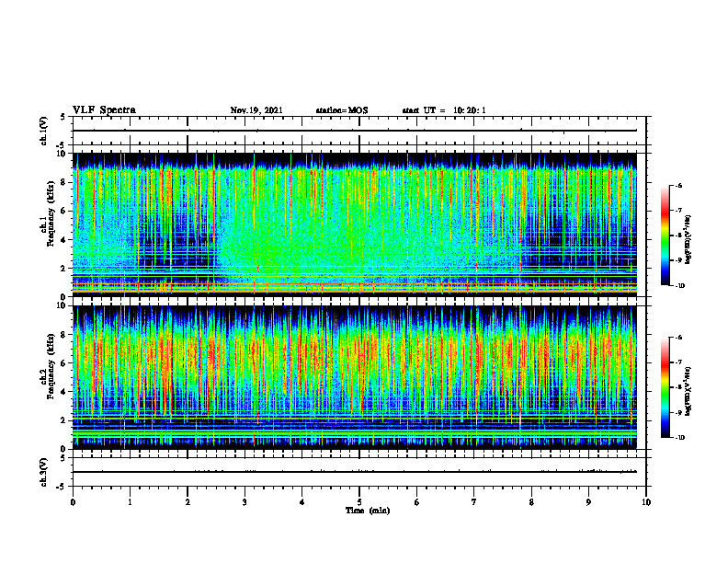Click the '5' tick of ch.1(V) axis

click(x=63, y=117)
